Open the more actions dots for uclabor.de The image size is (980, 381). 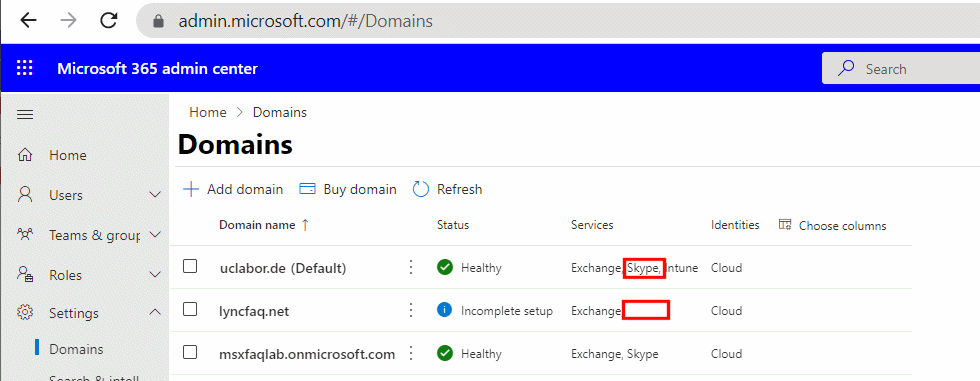tap(411, 267)
